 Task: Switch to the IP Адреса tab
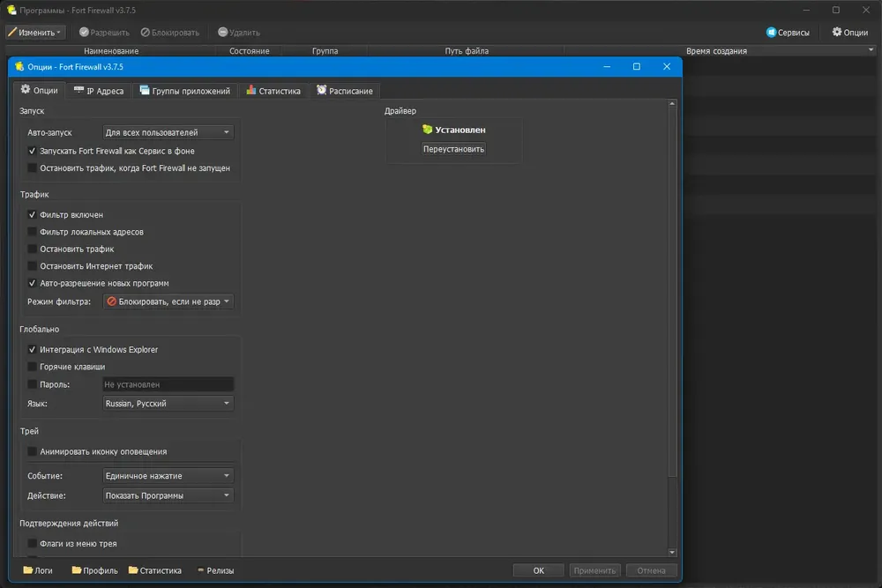pos(99,91)
